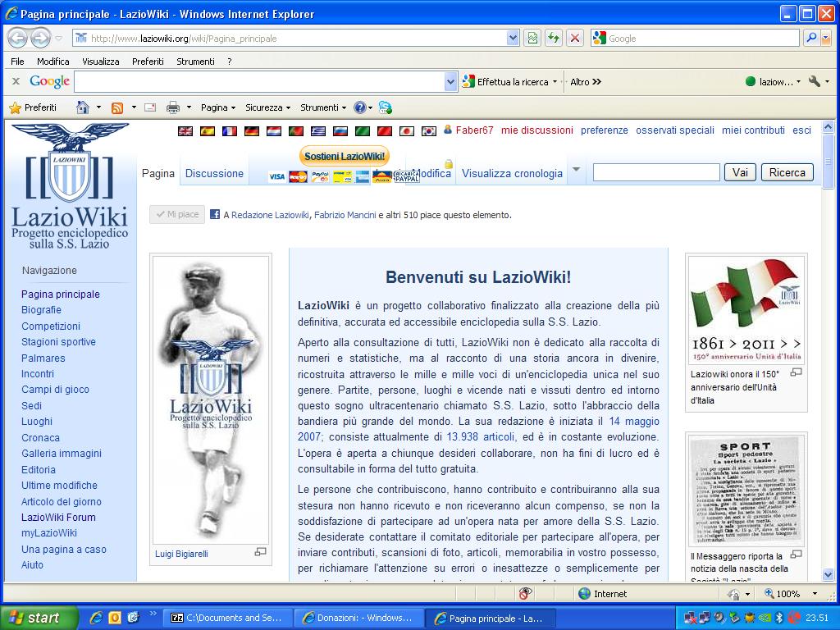Viewport: 840px width, 630px height.
Task: Click the Home toolbar icon
Action: (x=82, y=107)
